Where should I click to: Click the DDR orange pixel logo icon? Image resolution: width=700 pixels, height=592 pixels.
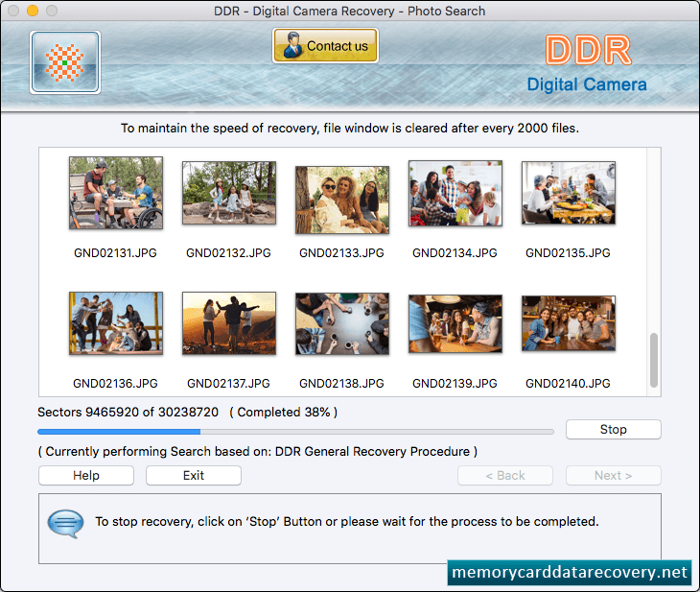tap(65, 62)
